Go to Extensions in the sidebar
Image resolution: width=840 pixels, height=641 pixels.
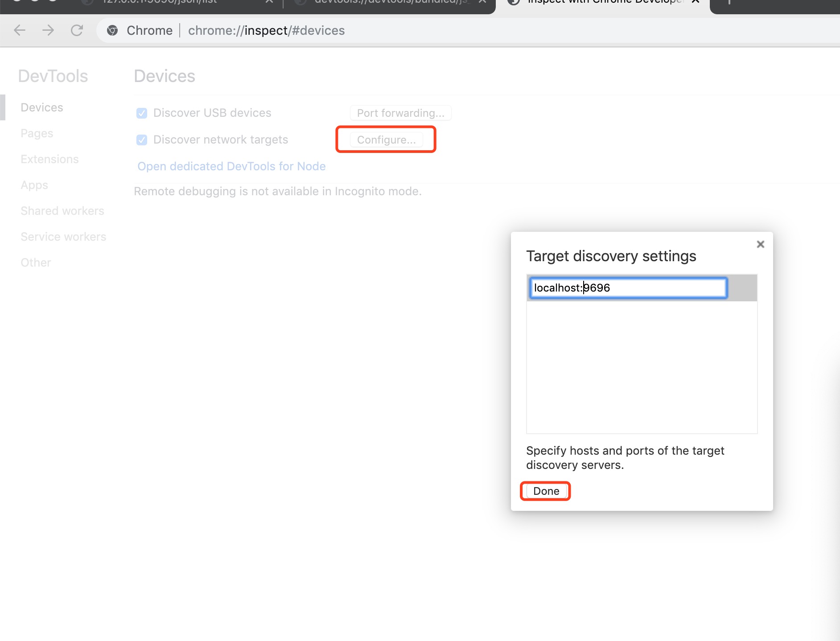coord(49,159)
